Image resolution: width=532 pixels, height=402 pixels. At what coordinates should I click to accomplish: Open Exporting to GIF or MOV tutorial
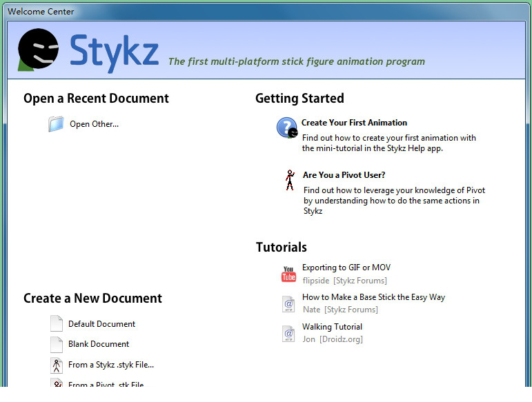[x=346, y=268]
